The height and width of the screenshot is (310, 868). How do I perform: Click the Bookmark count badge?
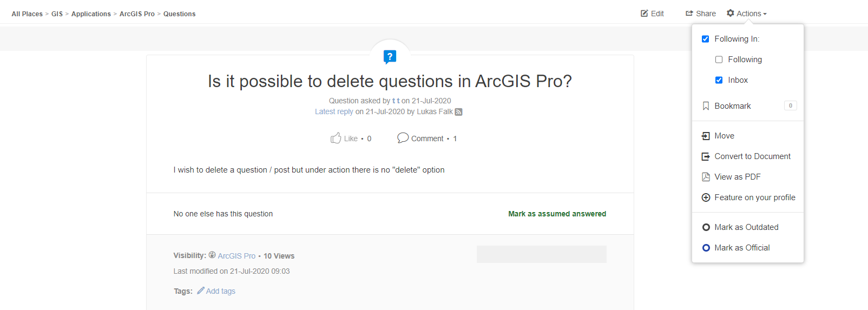click(790, 106)
